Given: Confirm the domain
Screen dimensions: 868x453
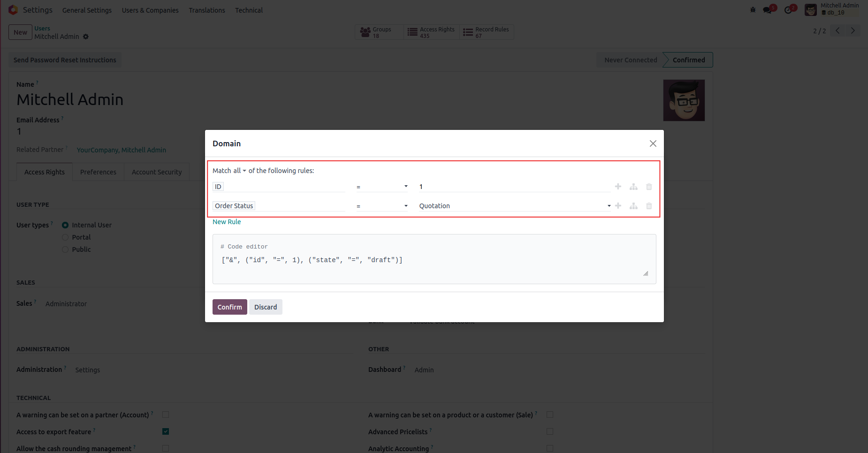Looking at the screenshot, I should point(229,307).
